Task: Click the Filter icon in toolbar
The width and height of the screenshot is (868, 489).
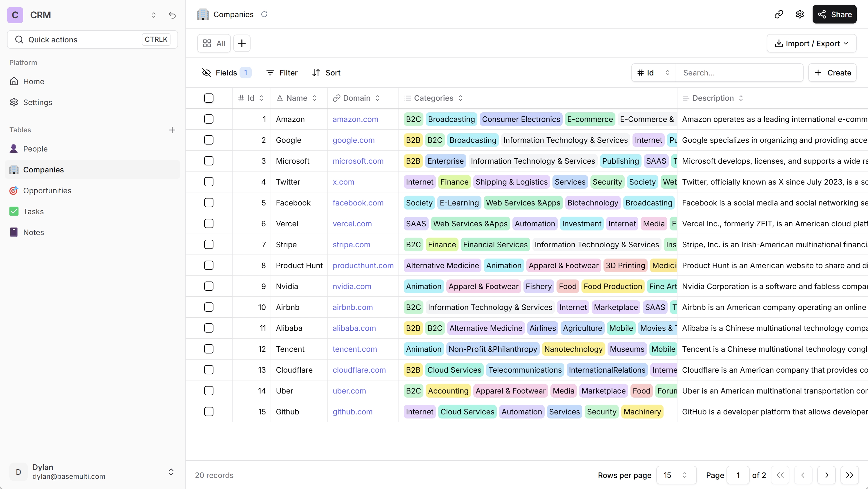Action: (270, 73)
